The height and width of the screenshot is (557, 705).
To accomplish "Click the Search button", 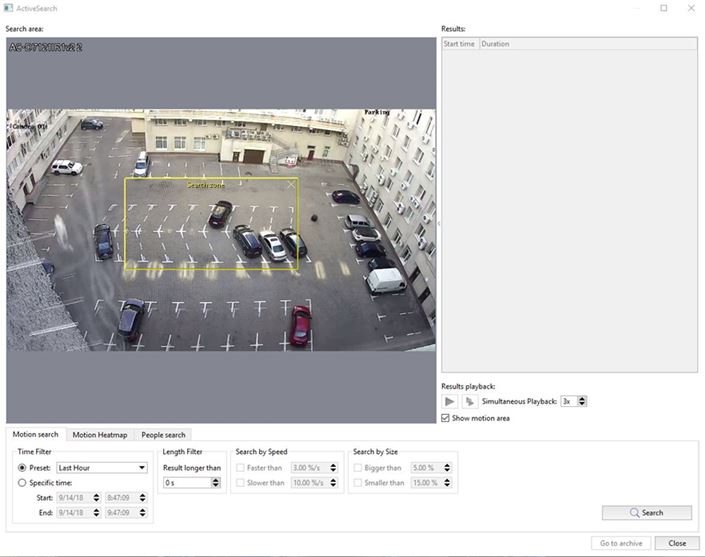I will (646, 513).
